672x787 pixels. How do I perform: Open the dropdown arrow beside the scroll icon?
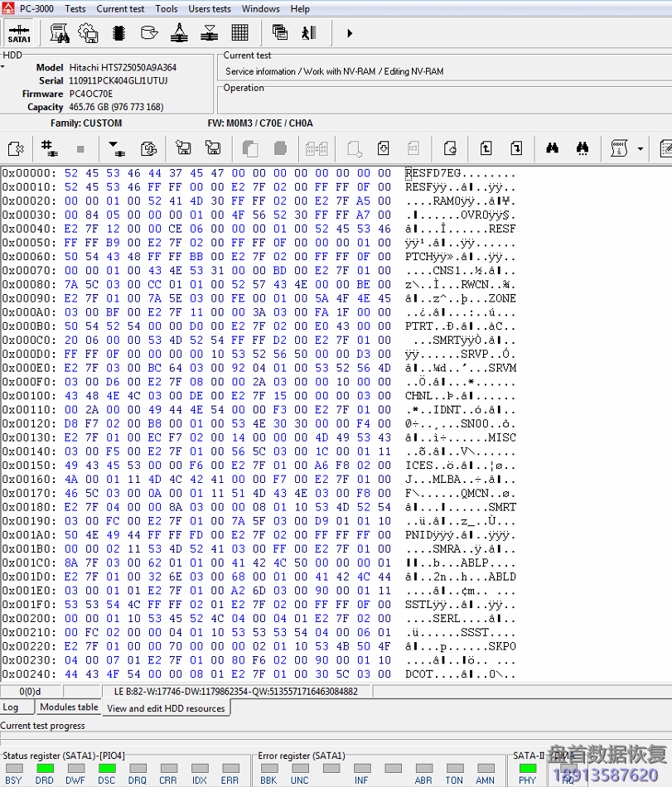pos(641,149)
